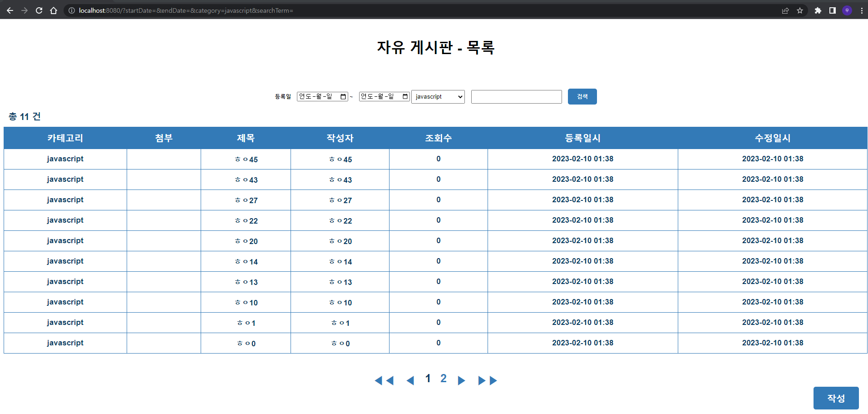
Task: Open the purple profile avatar
Action: [x=847, y=10]
